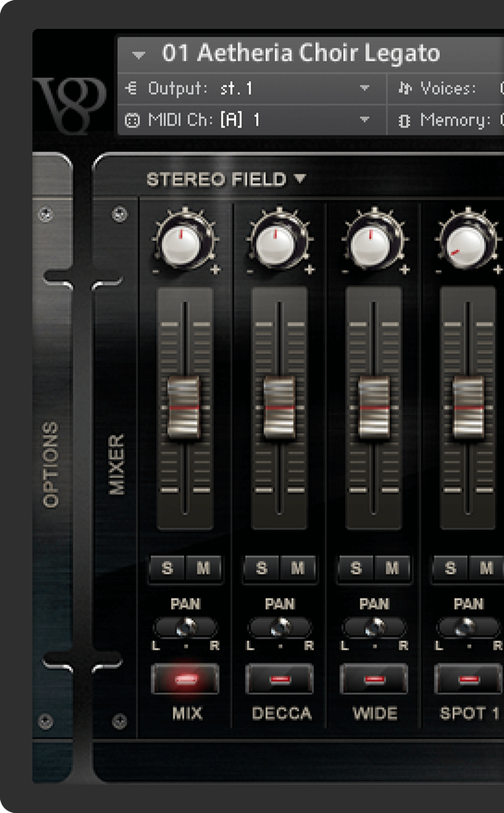The height and width of the screenshot is (813, 504).
Task: Click the Aetheria Choir Legato instrument name
Action: click(x=301, y=53)
